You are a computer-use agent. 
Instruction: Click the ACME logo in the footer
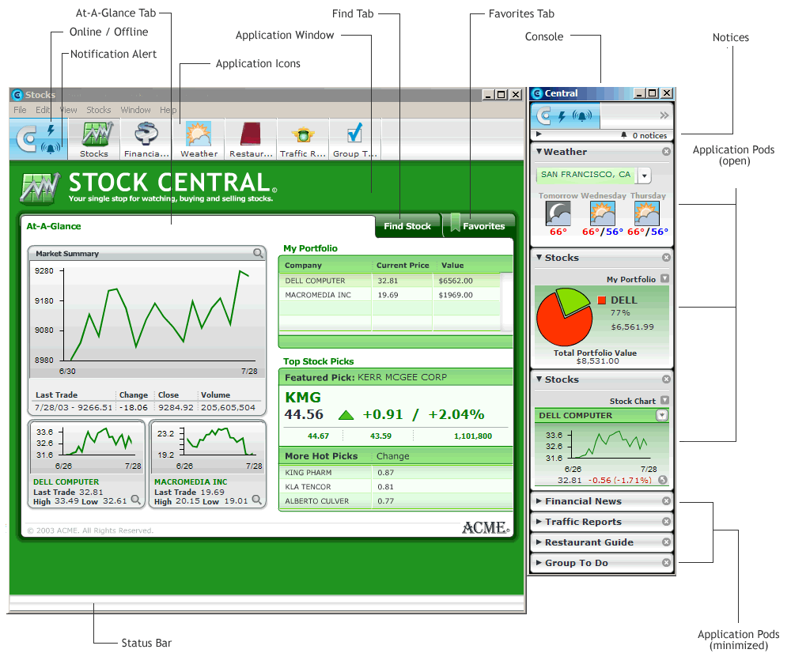(x=486, y=528)
